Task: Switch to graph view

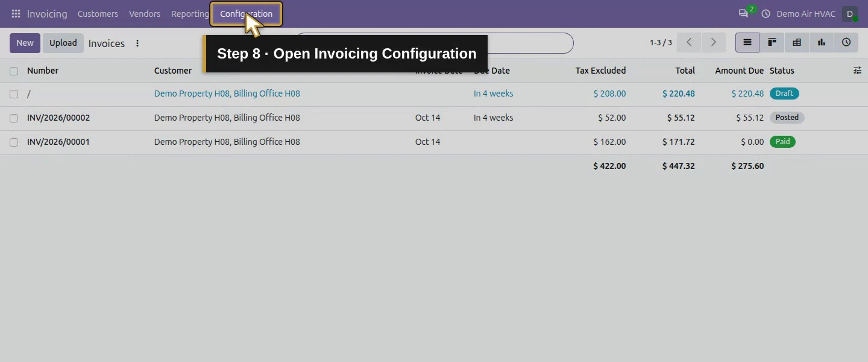Action: click(822, 42)
